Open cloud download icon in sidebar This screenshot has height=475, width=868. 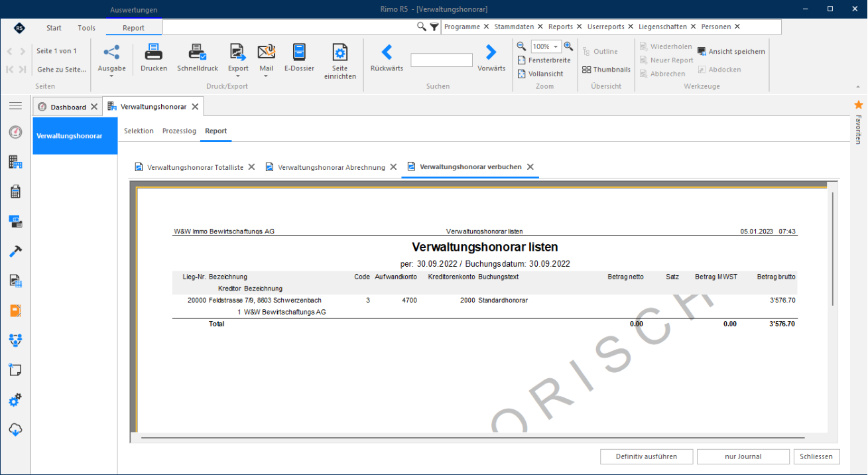pos(15,430)
